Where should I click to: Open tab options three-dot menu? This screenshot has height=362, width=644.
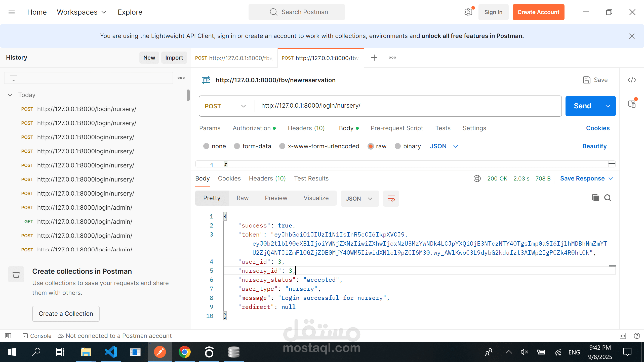click(392, 58)
